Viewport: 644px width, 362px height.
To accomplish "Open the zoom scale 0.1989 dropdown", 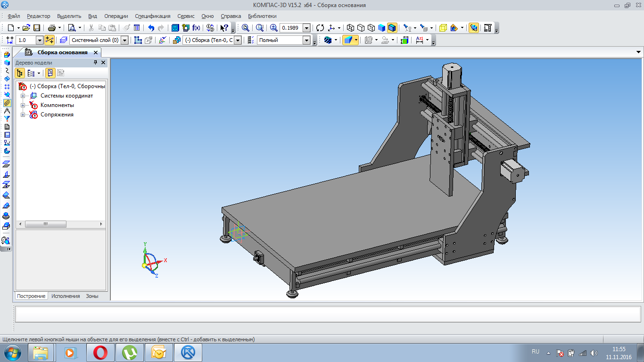I will click(x=306, y=28).
